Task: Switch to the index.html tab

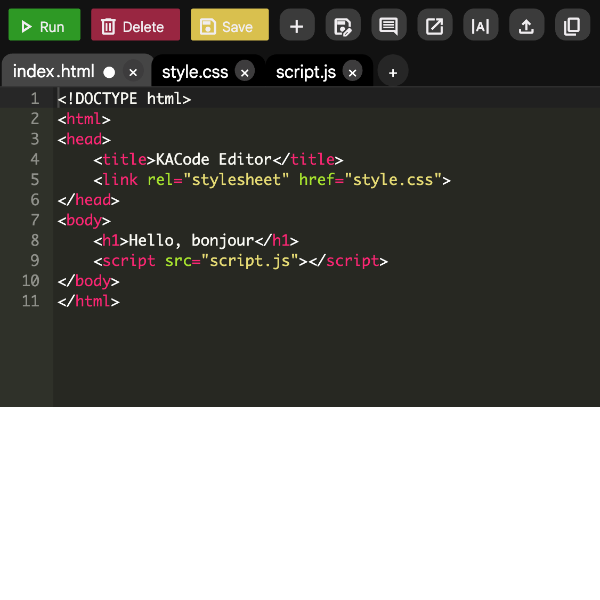Action: (x=52, y=72)
